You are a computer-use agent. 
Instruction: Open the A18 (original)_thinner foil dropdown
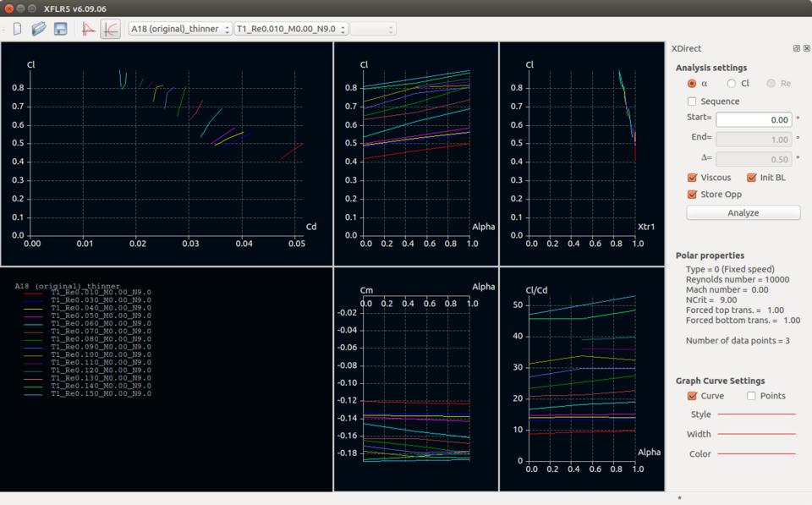[179, 29]
